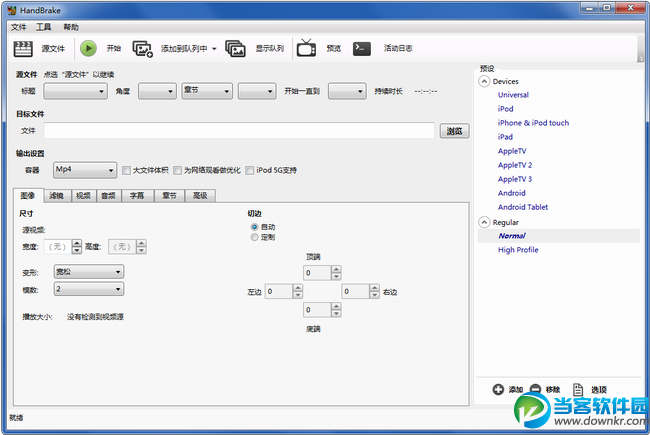Open the start chapter dropdown after 章节
The image size is (650, 435).
pyautogui.click(x=257, y=91)
